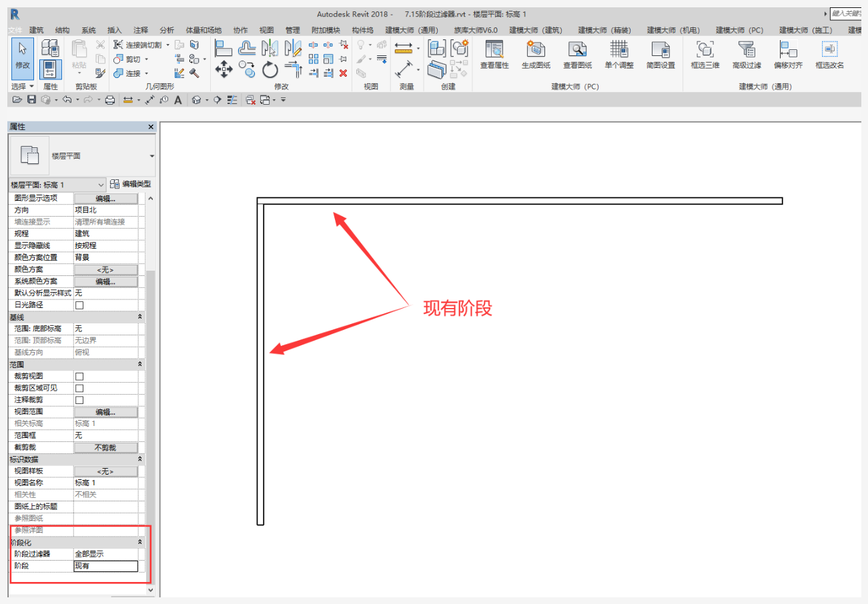868x604 pixels.
Task: Open the 族库大师V6.0 tab
Action: (x=476, y=30)
